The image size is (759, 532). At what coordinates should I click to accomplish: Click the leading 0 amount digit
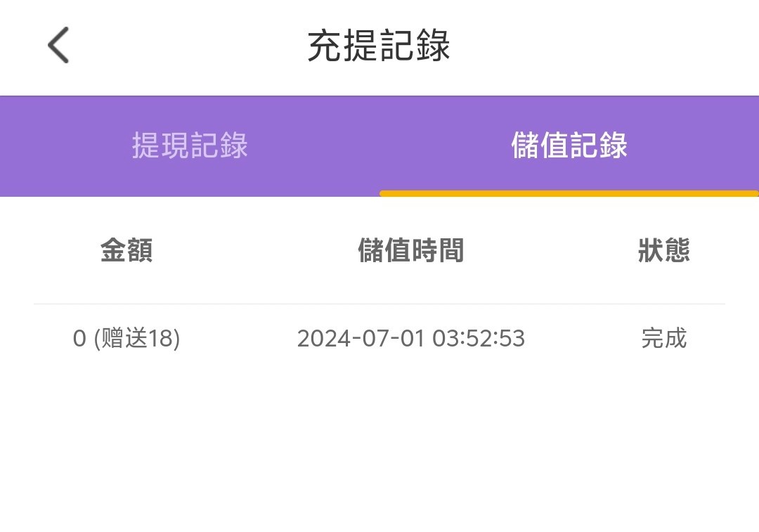coord(79,339)
